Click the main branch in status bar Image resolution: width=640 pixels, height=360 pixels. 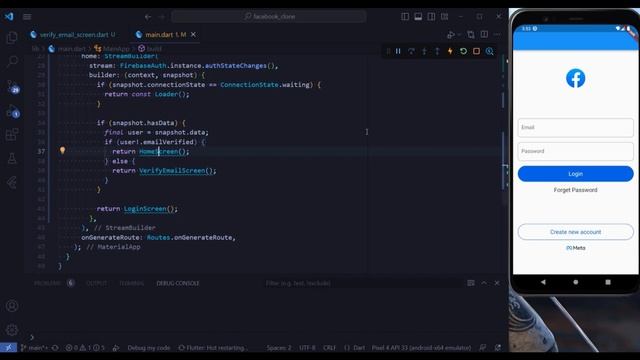coord(35,348)
